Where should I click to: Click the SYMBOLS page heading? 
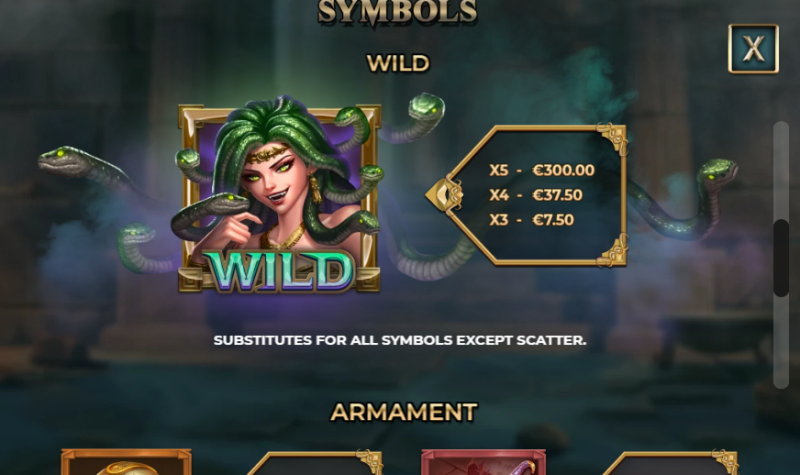(397, 11)
